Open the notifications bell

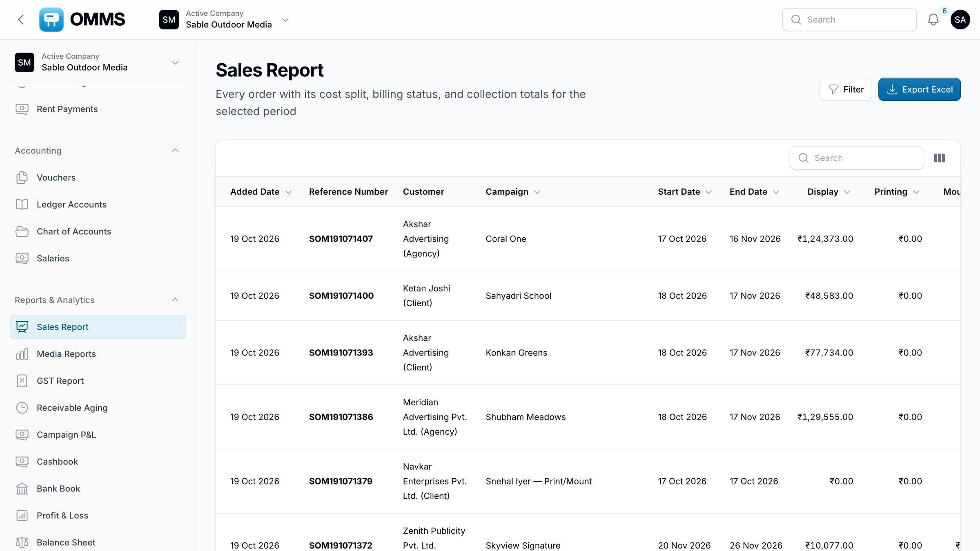coord(933,20)
